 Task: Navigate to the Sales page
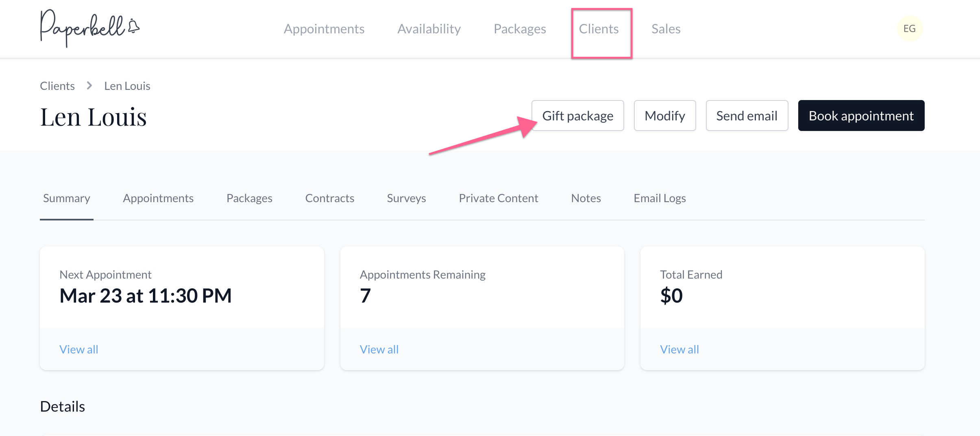tap(666, 29)
